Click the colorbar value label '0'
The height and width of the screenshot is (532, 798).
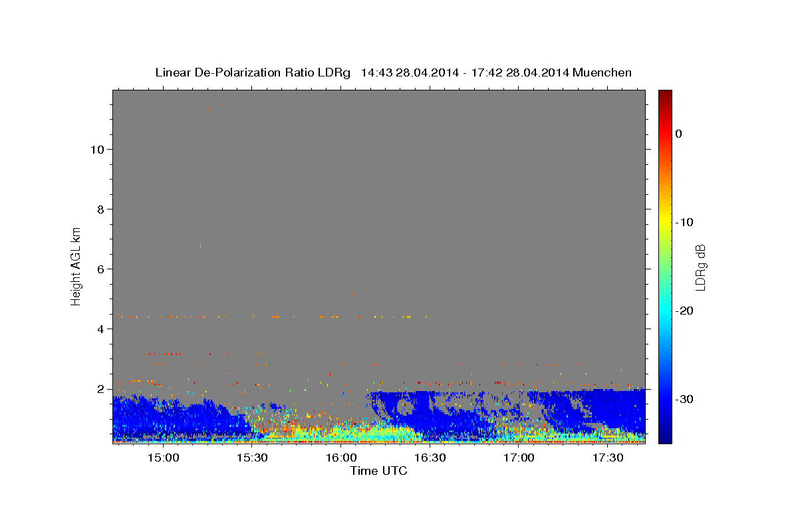point(679,134)
